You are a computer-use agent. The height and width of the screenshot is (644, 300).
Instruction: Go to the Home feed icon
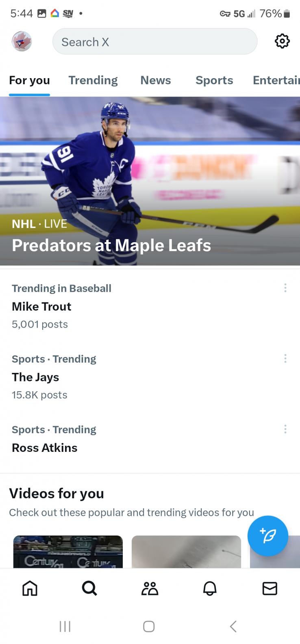pos(30,588)
